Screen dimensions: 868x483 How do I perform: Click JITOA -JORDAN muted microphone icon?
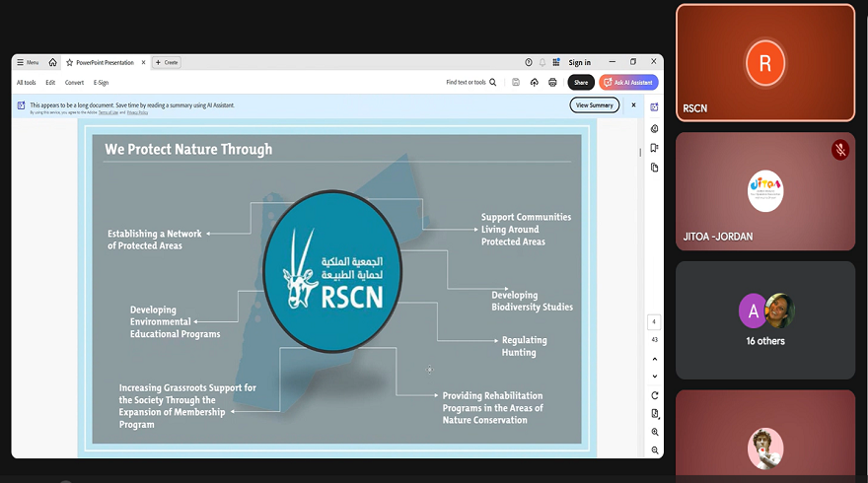point(839,150)
